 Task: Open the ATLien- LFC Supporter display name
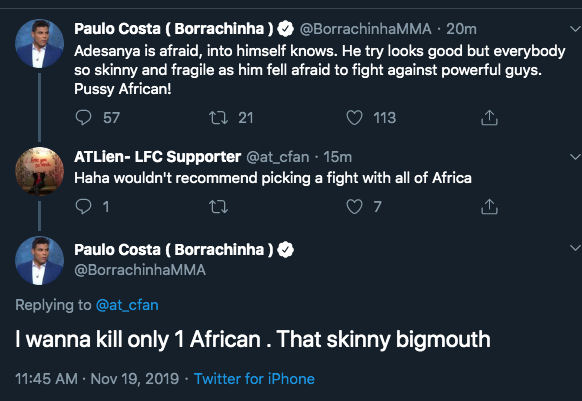157,157
